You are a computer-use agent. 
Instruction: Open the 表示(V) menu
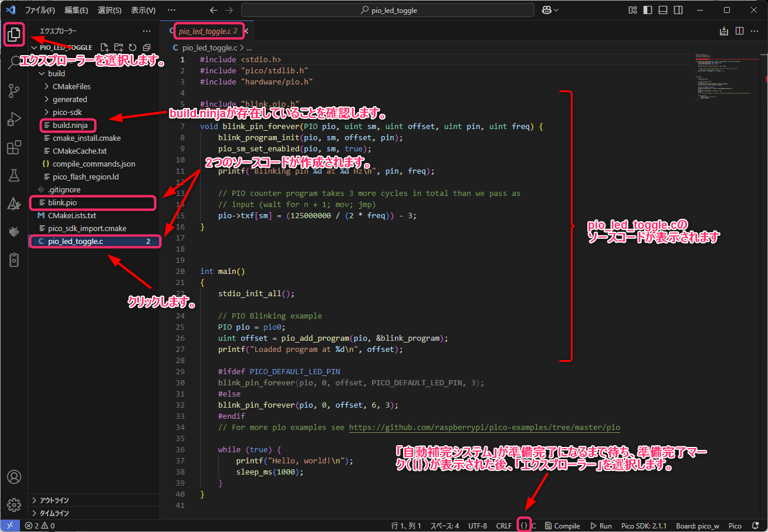click(x=143, y=10)
